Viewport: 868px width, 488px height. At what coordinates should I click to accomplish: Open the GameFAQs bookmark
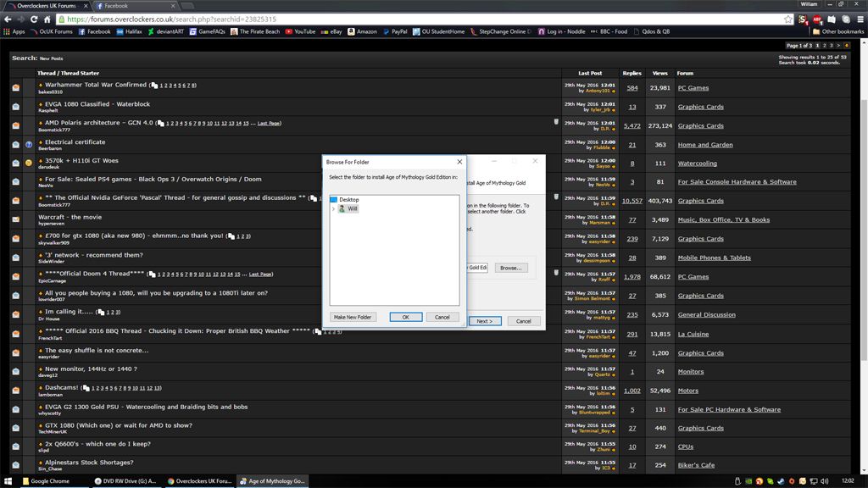207,31
